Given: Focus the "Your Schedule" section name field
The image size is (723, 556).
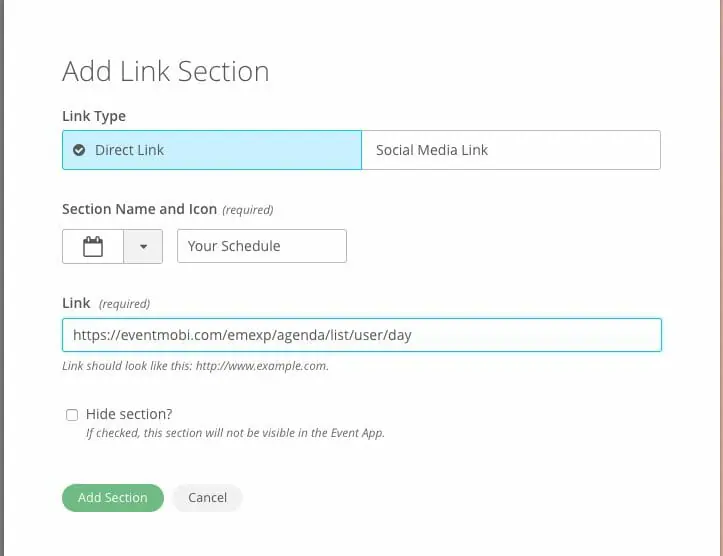Looking at the screenshot, I should pyautogui.click(x=261, y=246).
